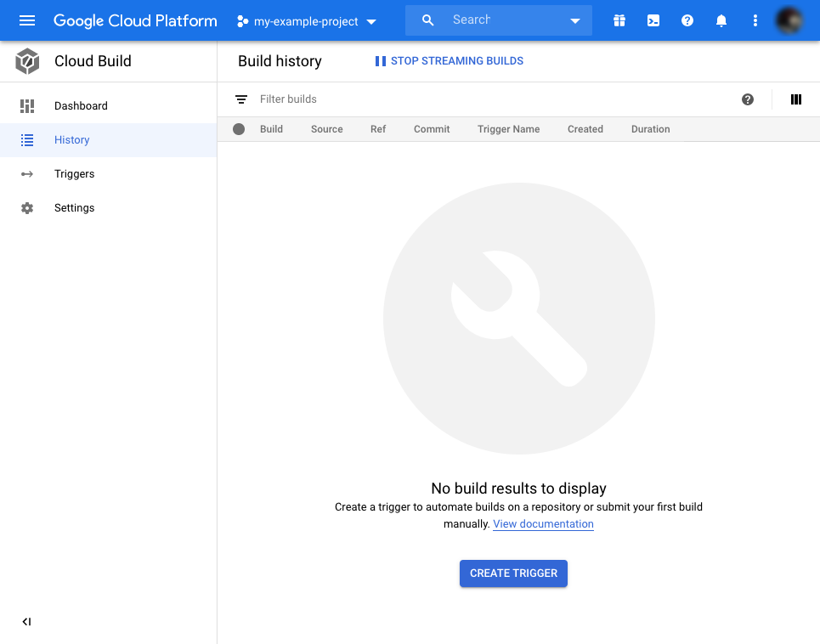Open the filter help icon
This screenshot has height=644, width=820.
click(748, 99)
